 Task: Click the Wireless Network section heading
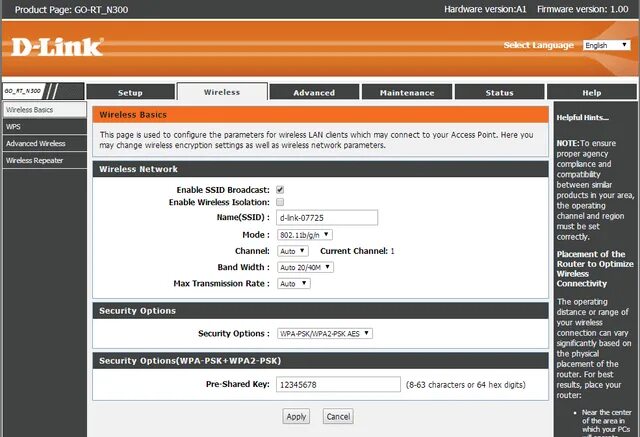tap(320, 169)
